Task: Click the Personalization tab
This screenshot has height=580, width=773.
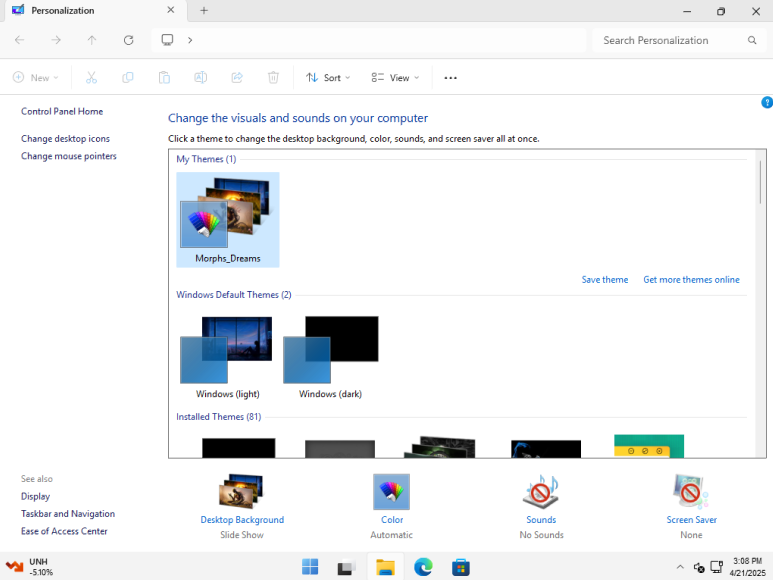Action: coord(94,11)
